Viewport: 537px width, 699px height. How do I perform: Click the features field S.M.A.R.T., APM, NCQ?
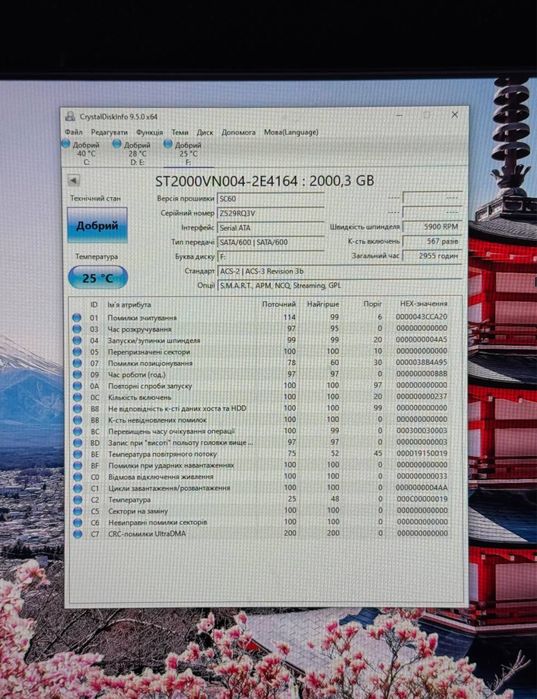(340, 285)
